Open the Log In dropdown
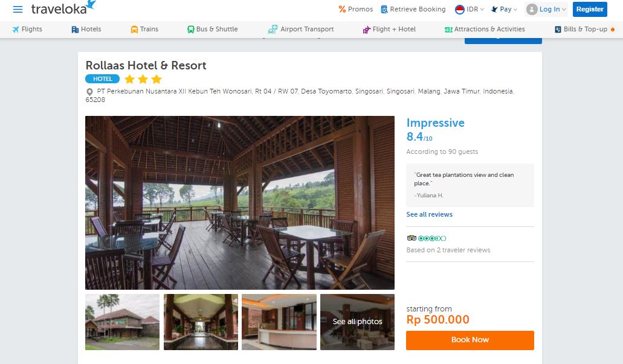The image size is (623, 364). [546, 9]
